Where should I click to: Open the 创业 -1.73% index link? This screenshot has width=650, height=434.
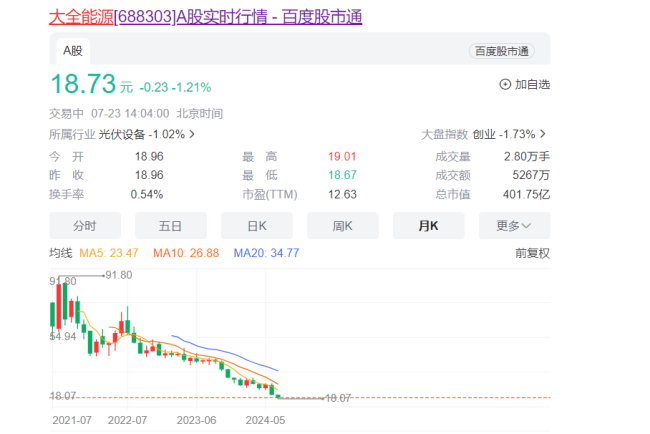[504, 134]
